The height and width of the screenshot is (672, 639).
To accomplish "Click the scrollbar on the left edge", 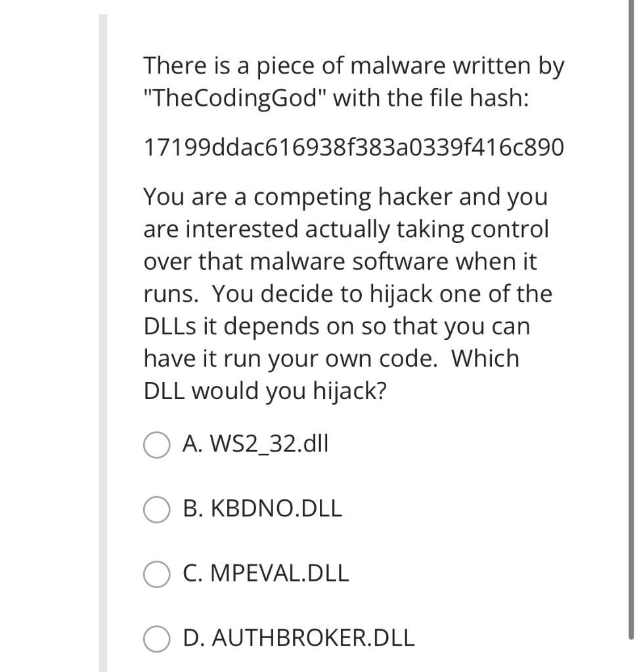I will pos(103,336).
